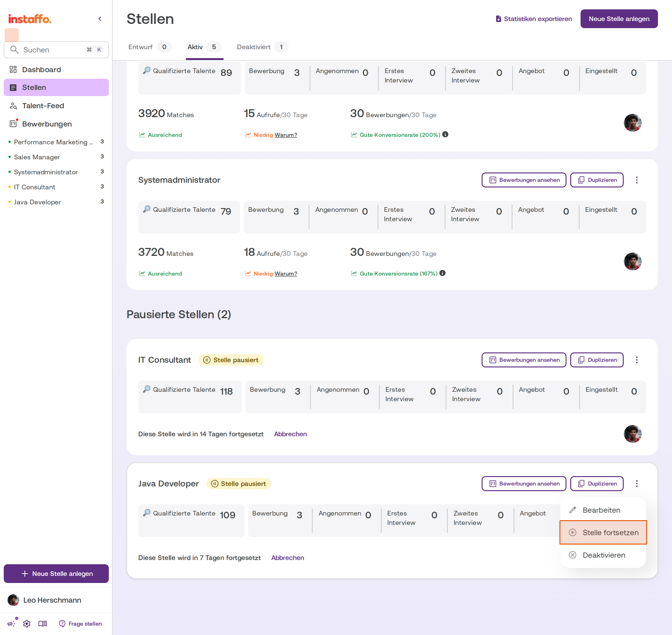
Task: Open settings via the gear icon
Action: [x=27, y=624]
